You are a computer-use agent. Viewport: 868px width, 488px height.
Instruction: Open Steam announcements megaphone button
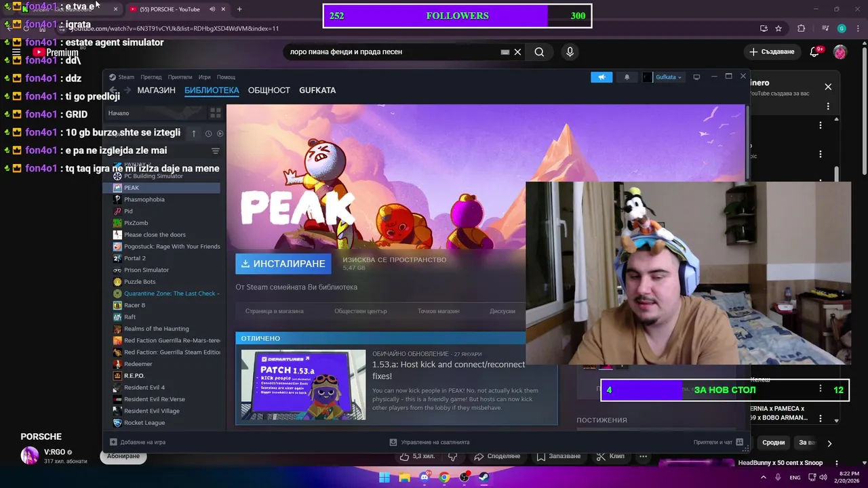tap(601, 77)
